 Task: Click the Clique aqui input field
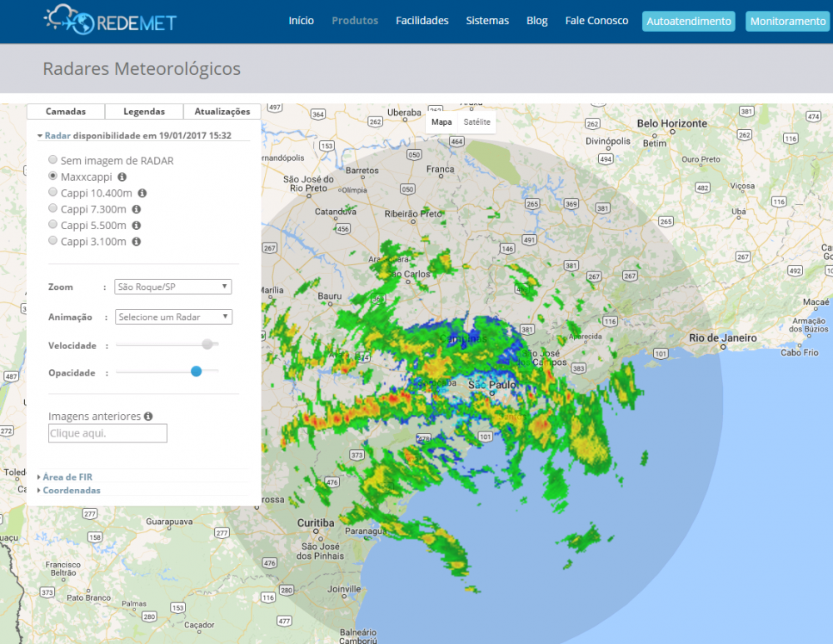click(x=107, y=433)
